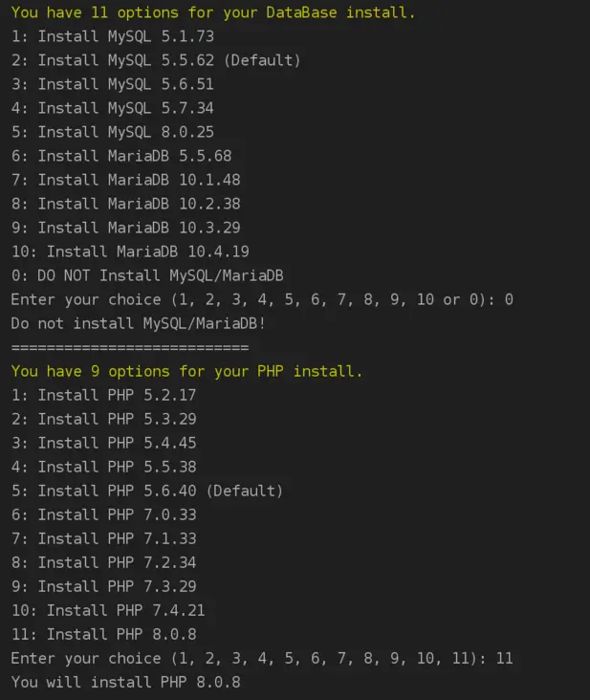Click the yellow DataBase install options heading

click(x=213, y=12)
